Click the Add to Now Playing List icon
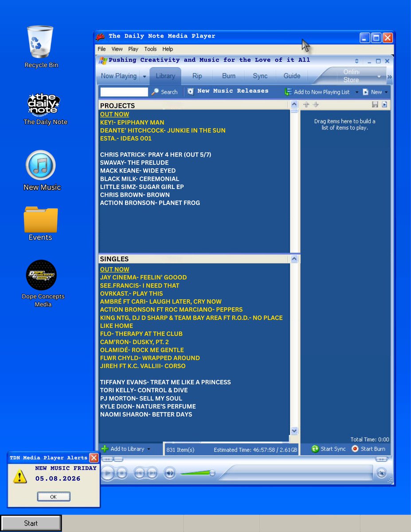The width and height of the screenshot is (411, 532). point(288,92)
